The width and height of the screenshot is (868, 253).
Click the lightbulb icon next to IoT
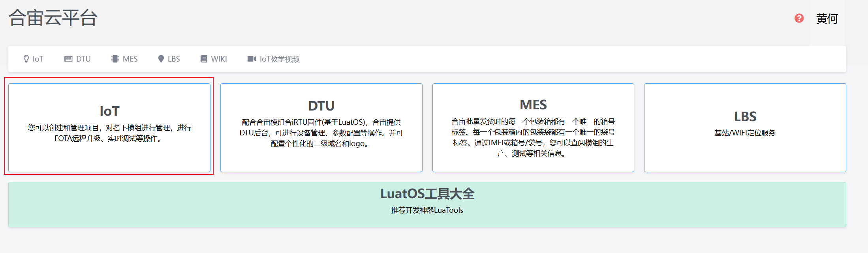(26, 59)
